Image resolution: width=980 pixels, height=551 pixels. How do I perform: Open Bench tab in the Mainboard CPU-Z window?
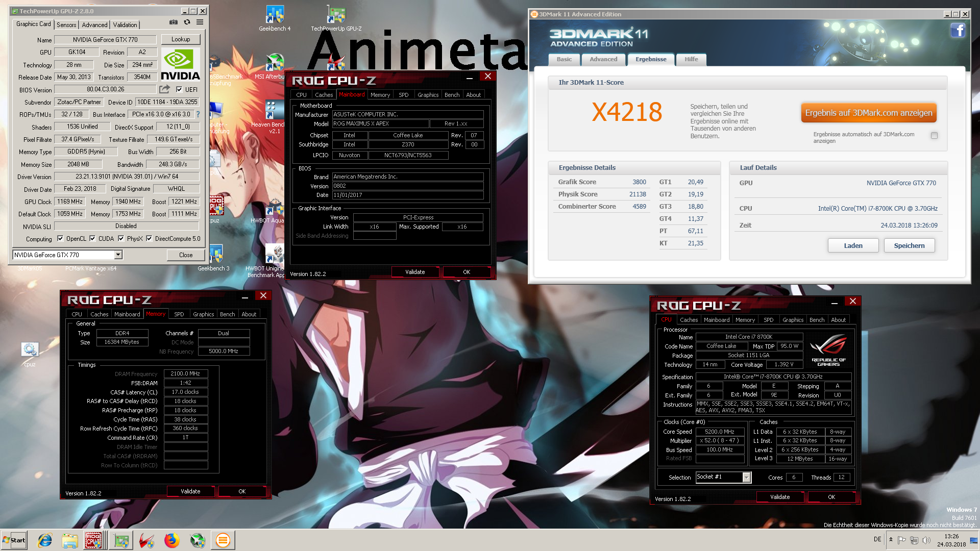[x=452, y=95]
